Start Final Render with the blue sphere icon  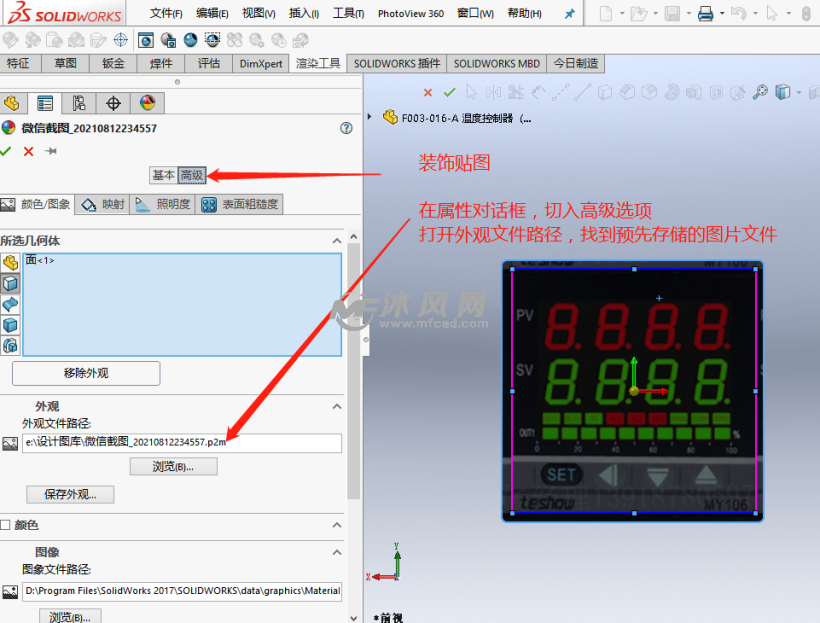[x=190, y=40]
